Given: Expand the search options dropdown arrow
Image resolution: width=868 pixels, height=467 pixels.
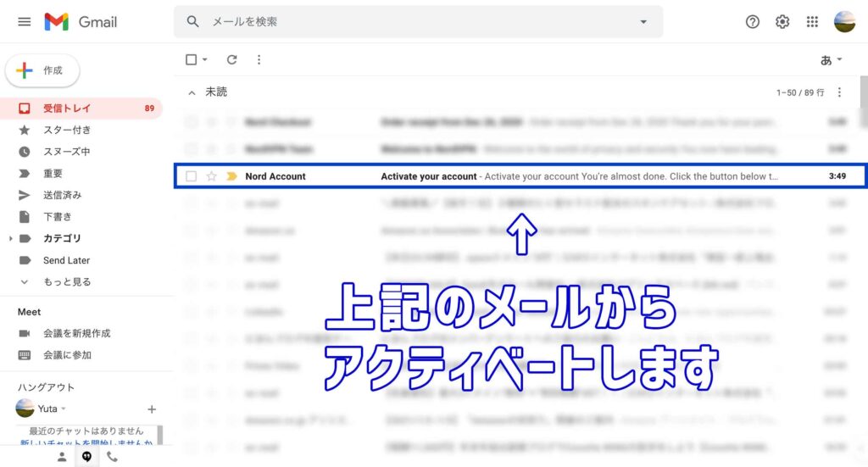Looking at the screenshot, I should point(643,22).
